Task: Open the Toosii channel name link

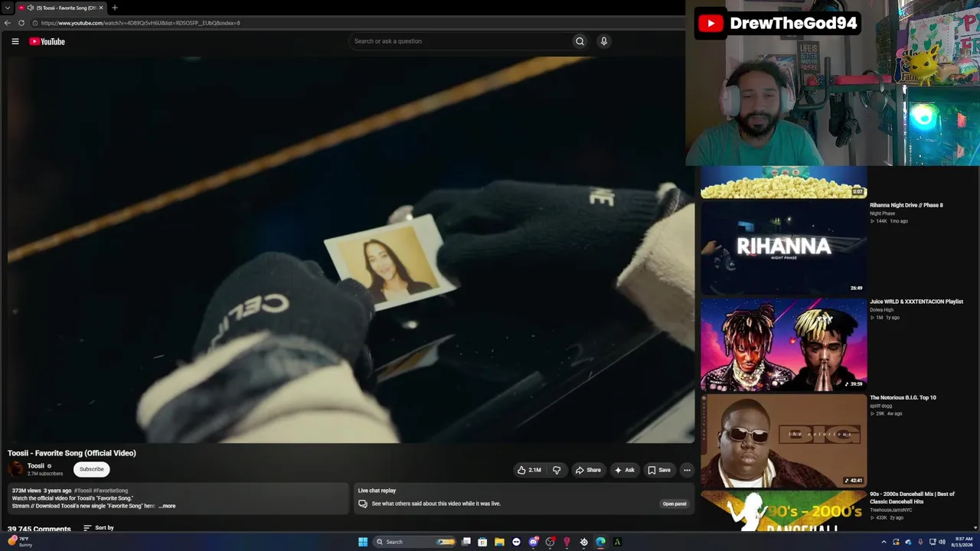Action: click(x=36, y=466)
